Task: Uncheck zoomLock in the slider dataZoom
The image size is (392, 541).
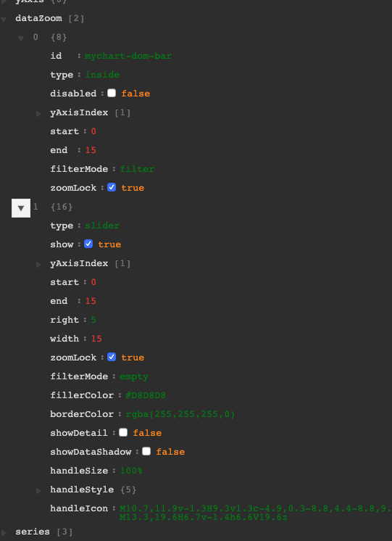Action: click(x=112, y=357)
